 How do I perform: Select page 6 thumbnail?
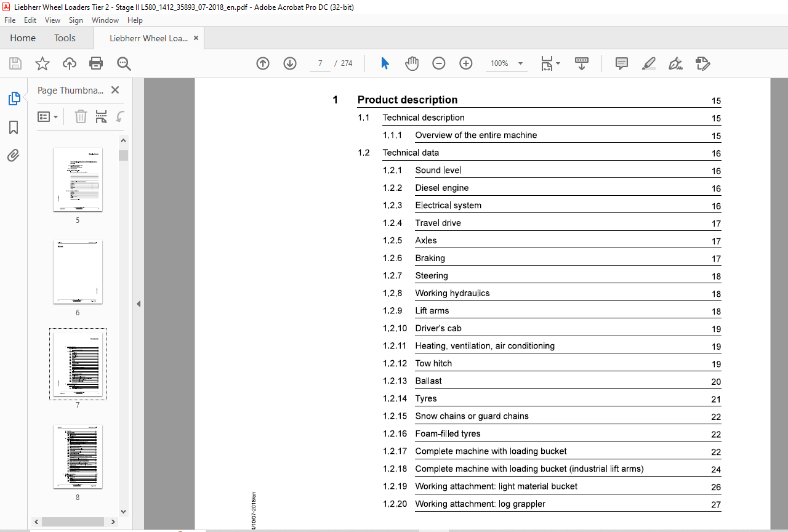pos(78,272)
